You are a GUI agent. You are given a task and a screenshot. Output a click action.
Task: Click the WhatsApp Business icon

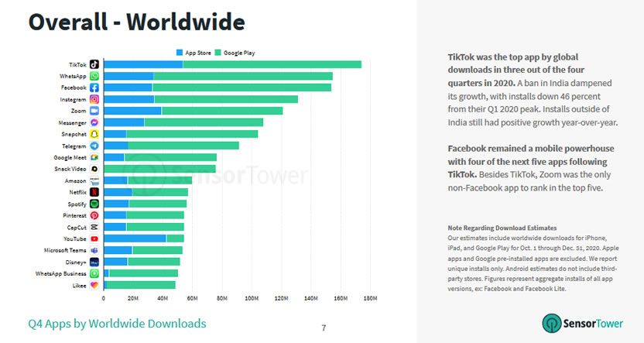point(94,273)
